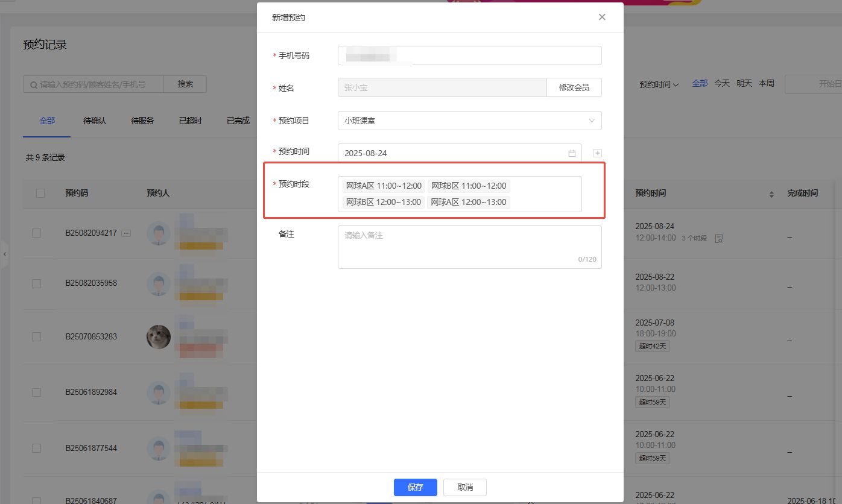Click the 修改会员 button

pos(574,87)
